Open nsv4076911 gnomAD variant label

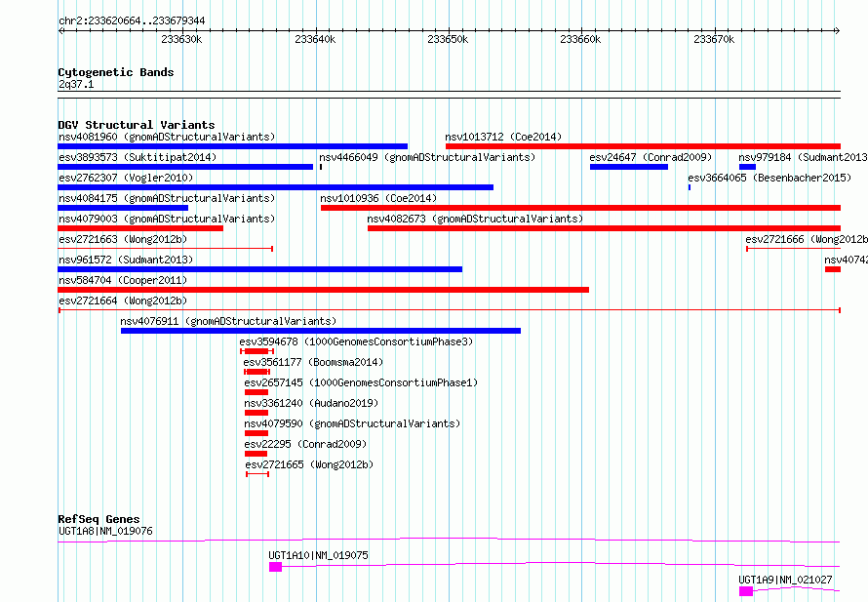point(228,321)
